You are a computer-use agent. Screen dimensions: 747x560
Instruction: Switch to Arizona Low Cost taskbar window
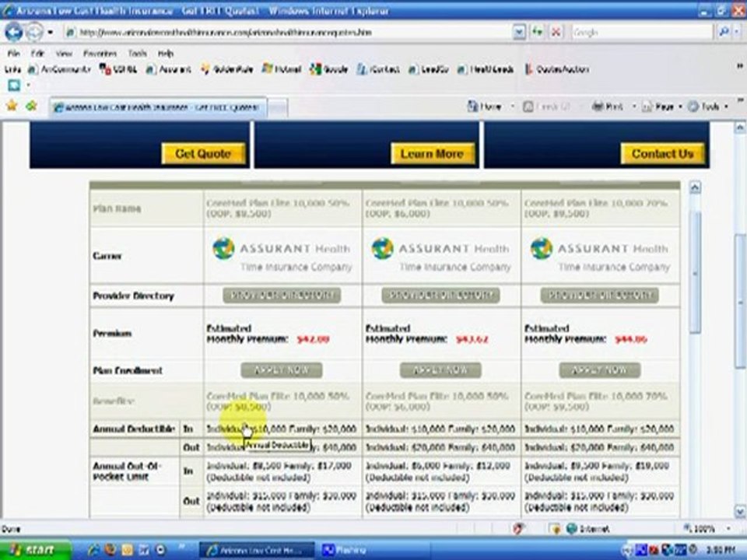pyautogui.click(x=256, y=551)
